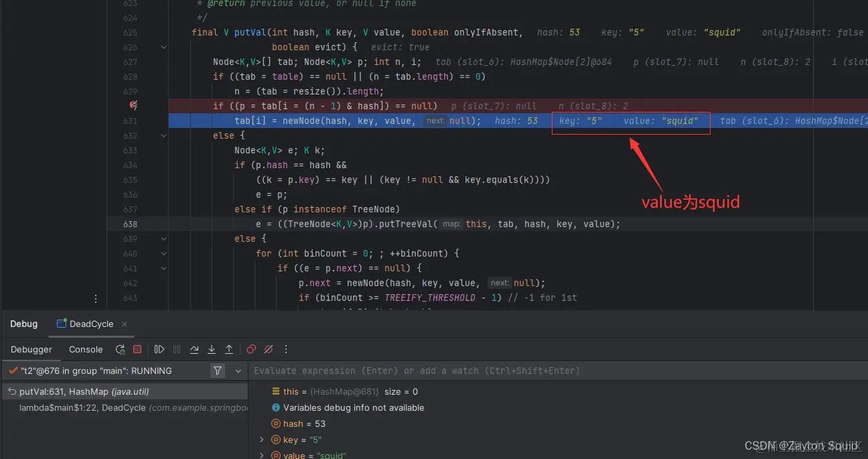Image resolution: width=868 pixels, height=459 pixels.
Task: Step over the current line
Action: 194,349
